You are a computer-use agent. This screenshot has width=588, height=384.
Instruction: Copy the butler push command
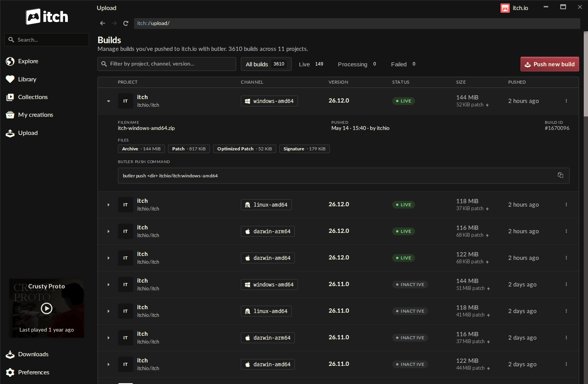click(560, 175)
